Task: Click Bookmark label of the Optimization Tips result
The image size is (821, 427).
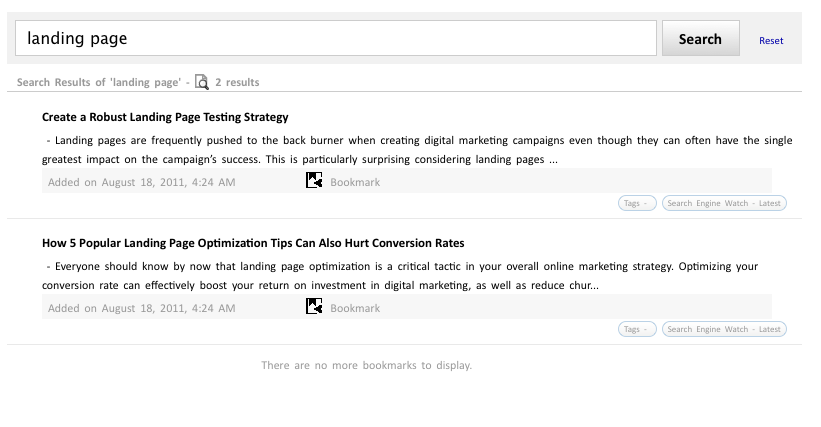Action: pyautogui.click(x=355, y=308)
